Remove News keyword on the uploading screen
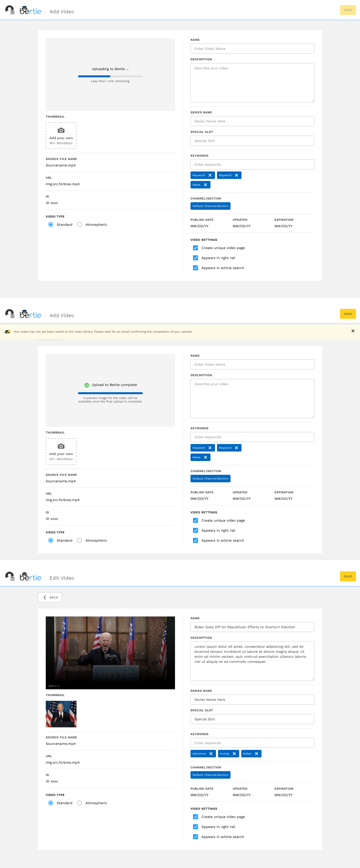Screen dimensions: 360x868 (206, 185)
